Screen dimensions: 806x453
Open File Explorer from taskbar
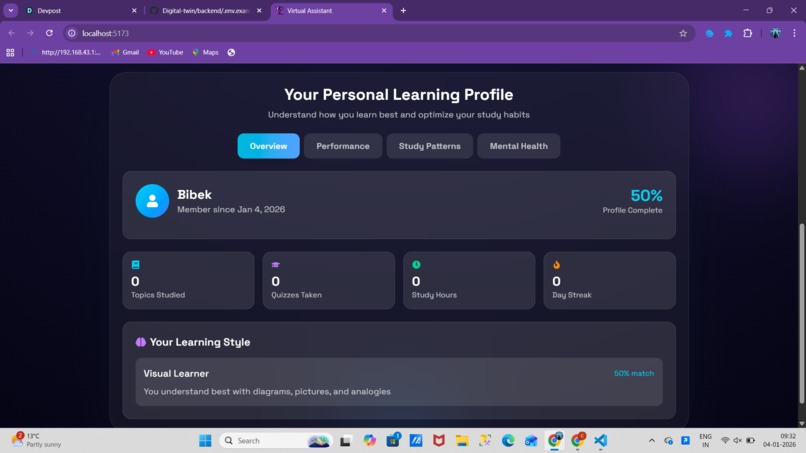point(462,441)
